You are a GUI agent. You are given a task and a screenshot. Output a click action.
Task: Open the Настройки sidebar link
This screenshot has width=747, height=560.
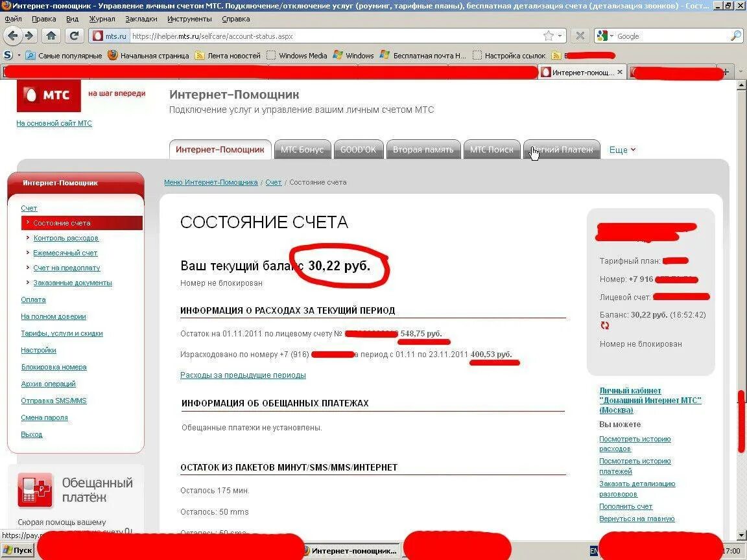coord(39,350)
